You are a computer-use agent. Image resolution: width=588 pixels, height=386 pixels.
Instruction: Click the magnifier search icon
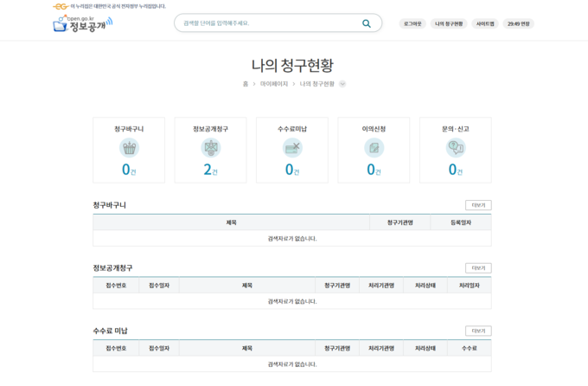(x=367, y=23)
